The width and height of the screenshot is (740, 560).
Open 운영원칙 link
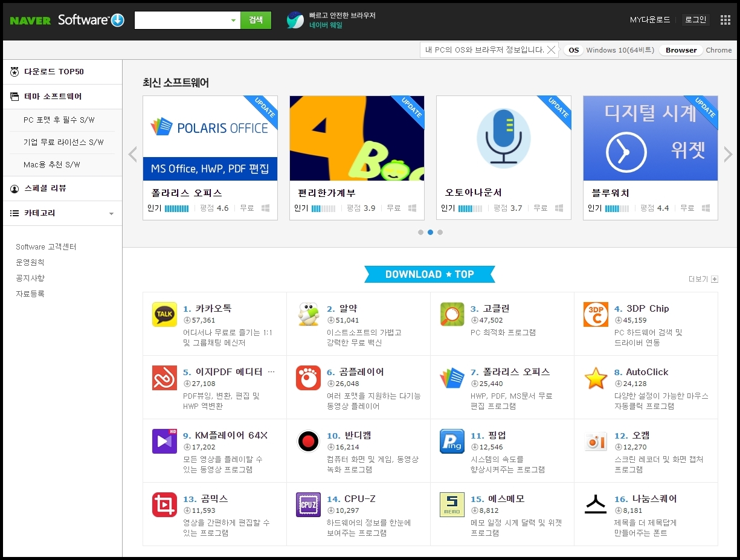click(x=30, y=263)
